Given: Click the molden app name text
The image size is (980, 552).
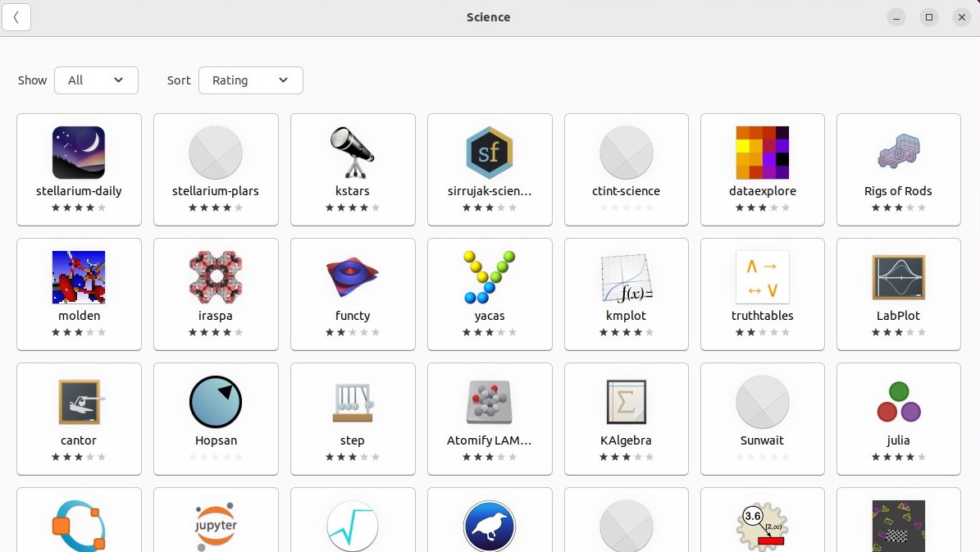Looking at the screenshot, I should pos(79,316).
